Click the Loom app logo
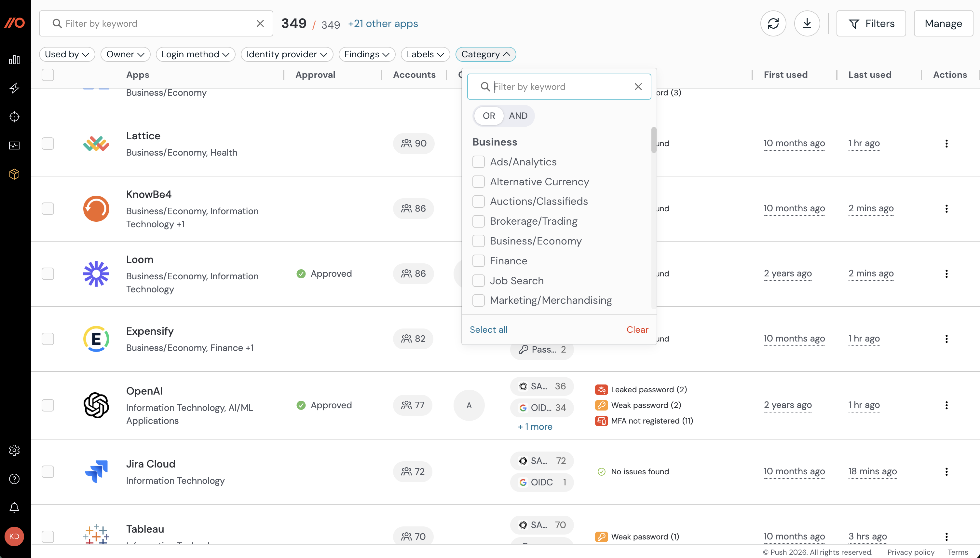 96,274
